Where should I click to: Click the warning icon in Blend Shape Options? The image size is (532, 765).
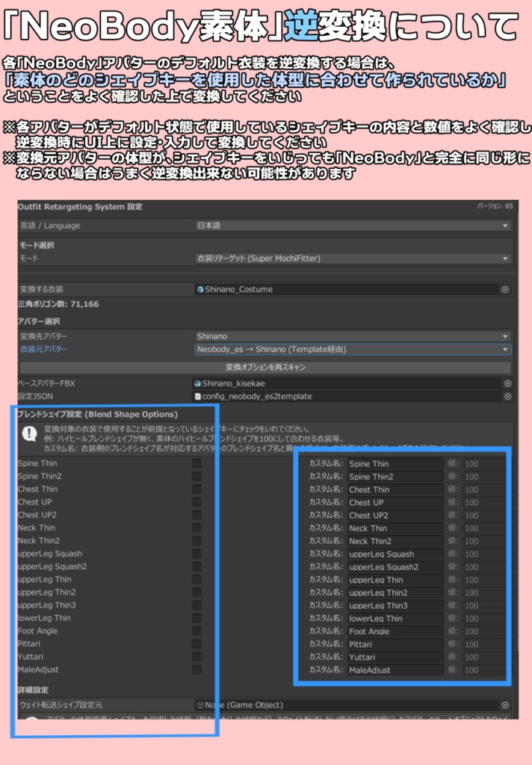click(x=30, y=433)
